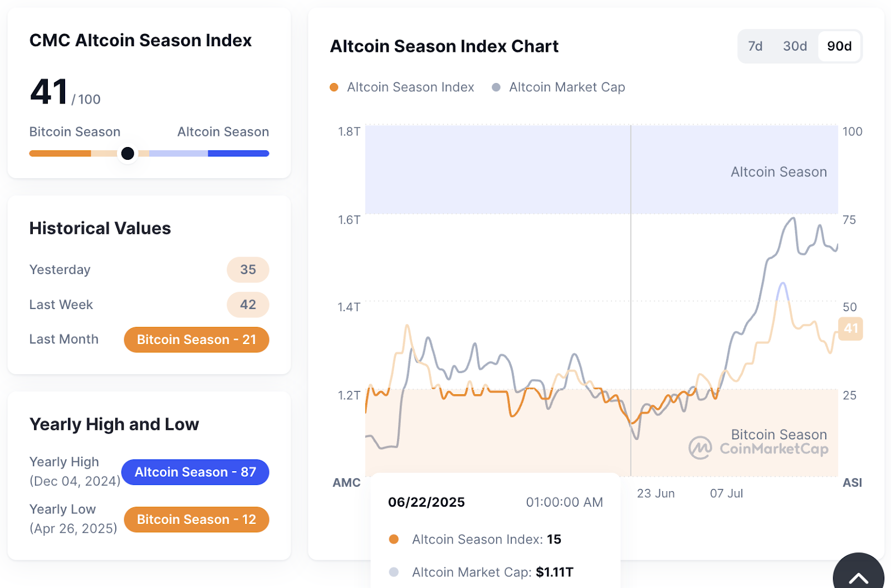891x588 pixels.
Task: Click the Altcoin Season - 87 badge
Action: pos(195,472)
